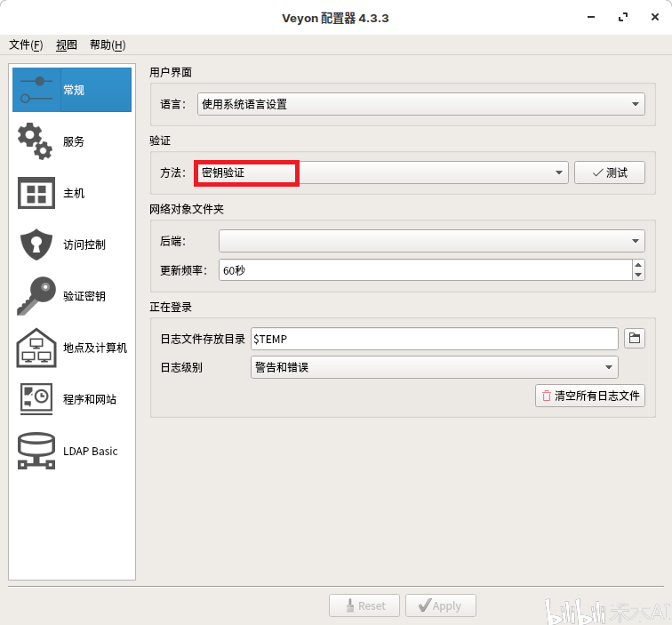Open the 文件(F) menu
Viewport: 672px width, 625px height.
click(x=26, y=44)
